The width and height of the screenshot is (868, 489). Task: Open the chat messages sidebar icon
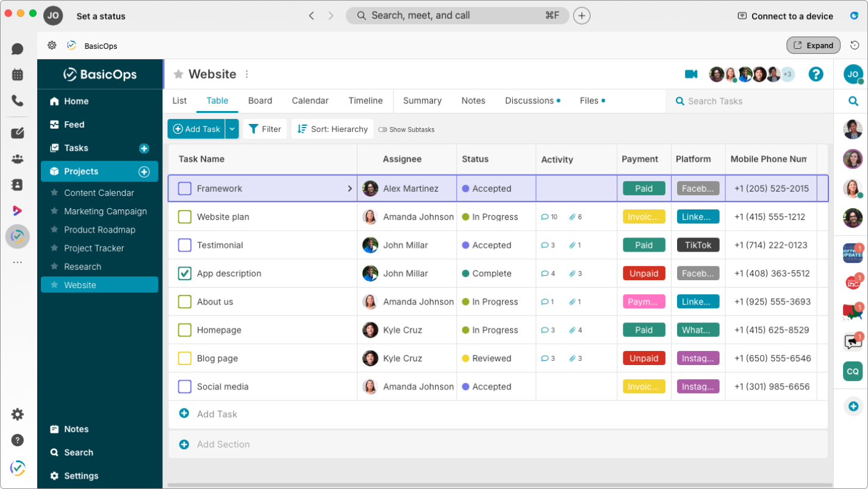[18, 49]
